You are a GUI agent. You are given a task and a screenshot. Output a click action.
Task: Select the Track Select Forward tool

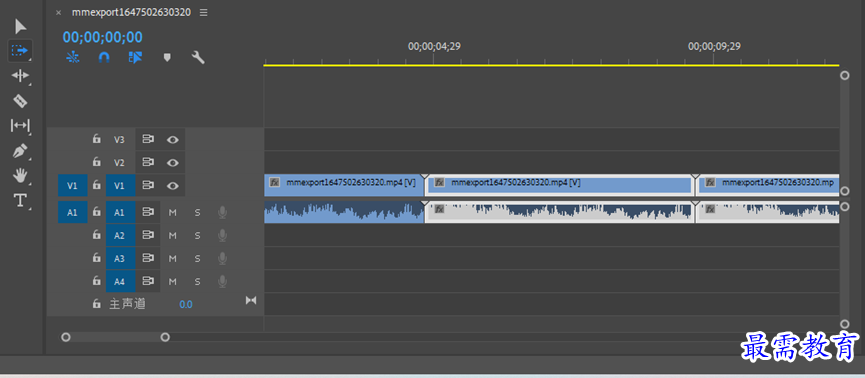(20, 50)
